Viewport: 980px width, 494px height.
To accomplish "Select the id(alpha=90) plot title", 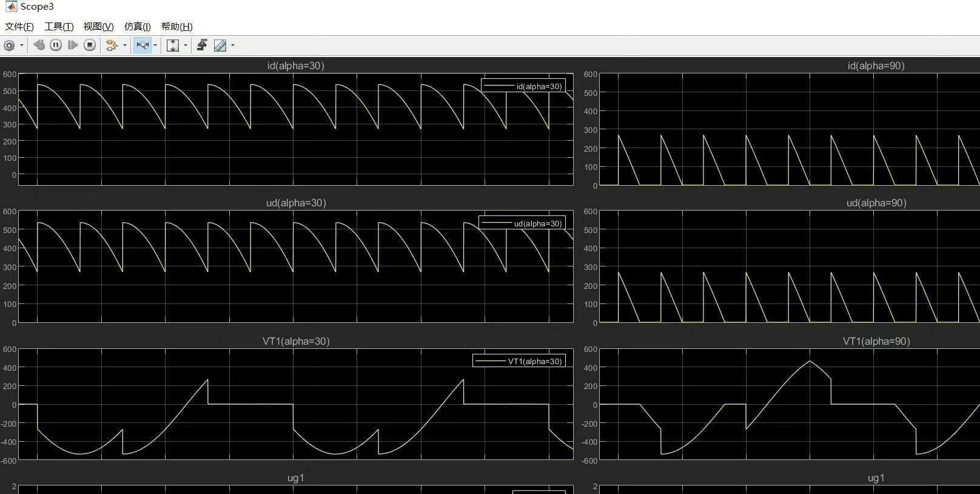I will pos(876,66).
